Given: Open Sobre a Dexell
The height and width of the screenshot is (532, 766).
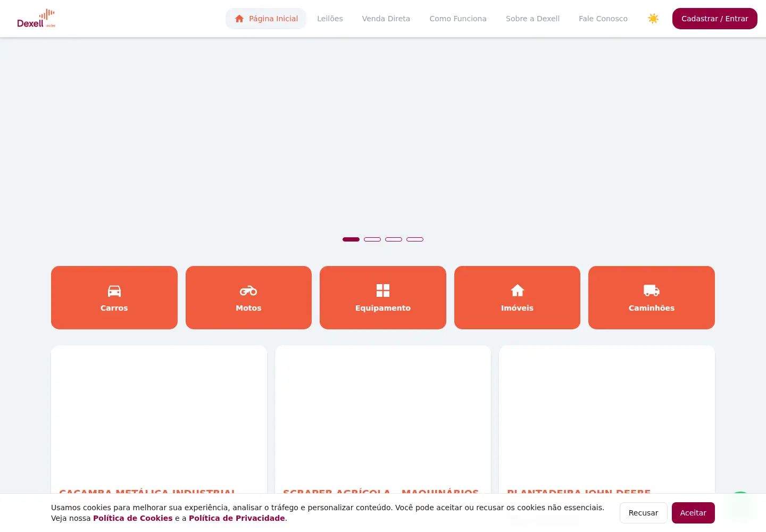Looking at the screenshot, I should click(x=532, y=19).
